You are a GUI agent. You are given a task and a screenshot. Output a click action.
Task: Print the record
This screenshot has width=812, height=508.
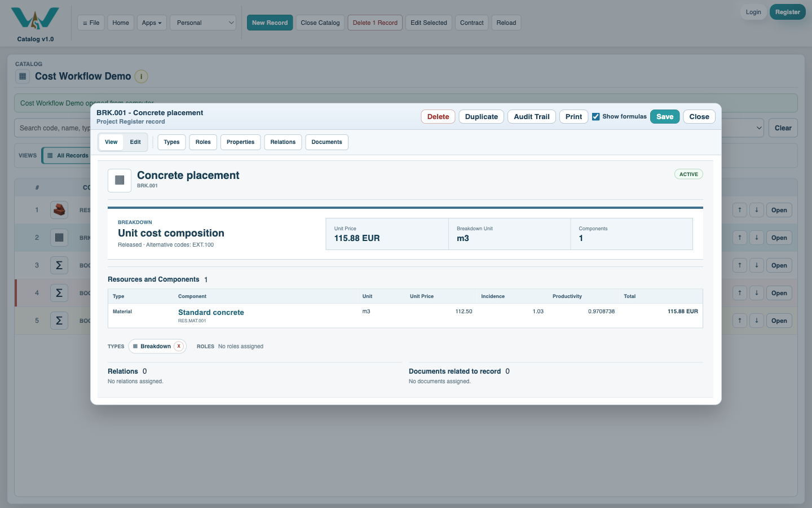574,117
